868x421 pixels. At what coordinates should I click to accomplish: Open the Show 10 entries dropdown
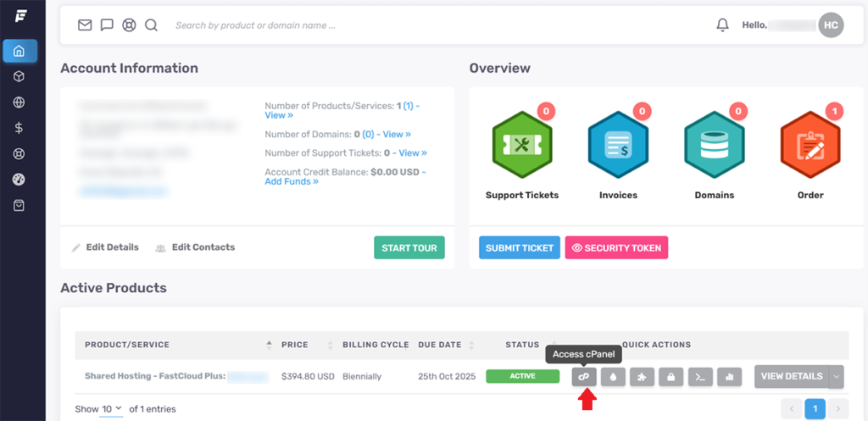pyautogui.click(x=111, y=409)
